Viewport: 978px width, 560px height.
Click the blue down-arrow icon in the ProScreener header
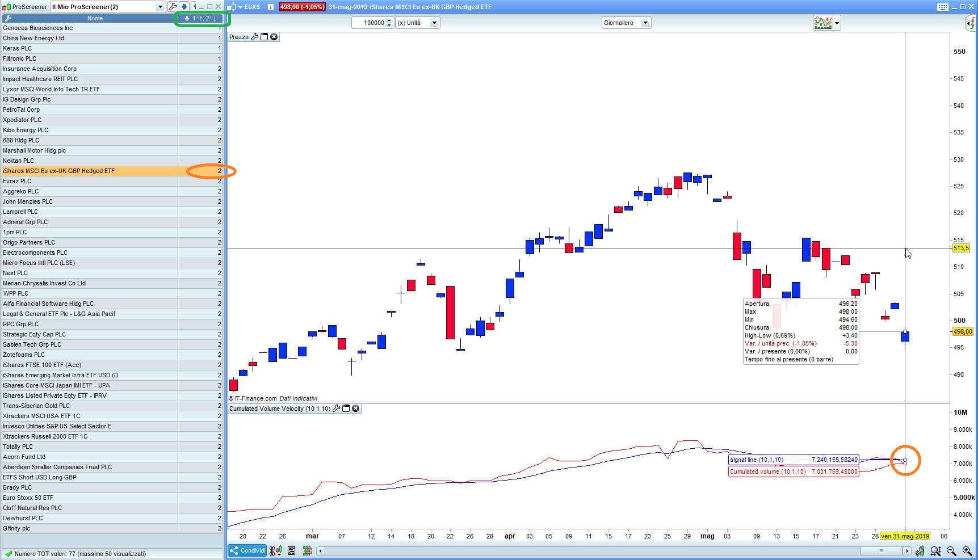(184, 7)
